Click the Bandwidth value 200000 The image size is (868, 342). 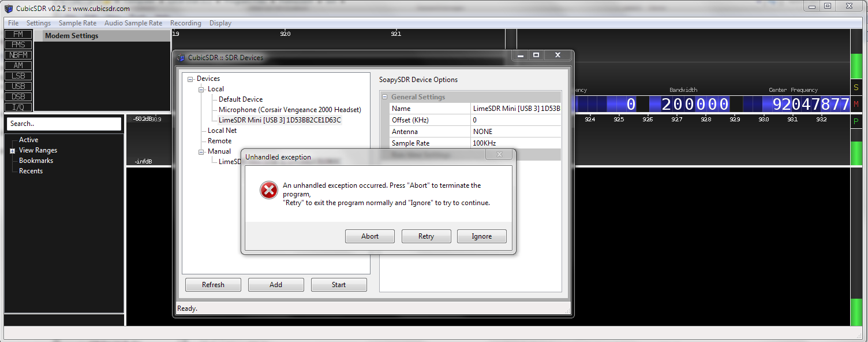[695, 105]
